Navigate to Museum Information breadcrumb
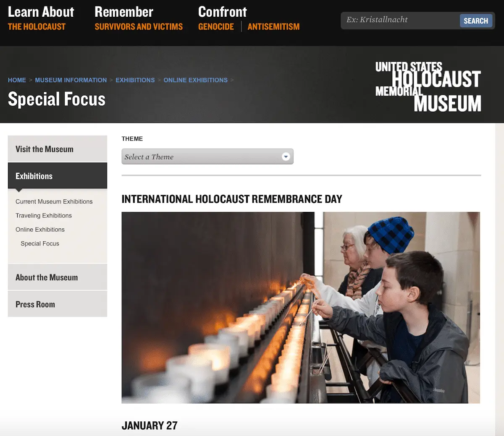 tap(71, 80)
